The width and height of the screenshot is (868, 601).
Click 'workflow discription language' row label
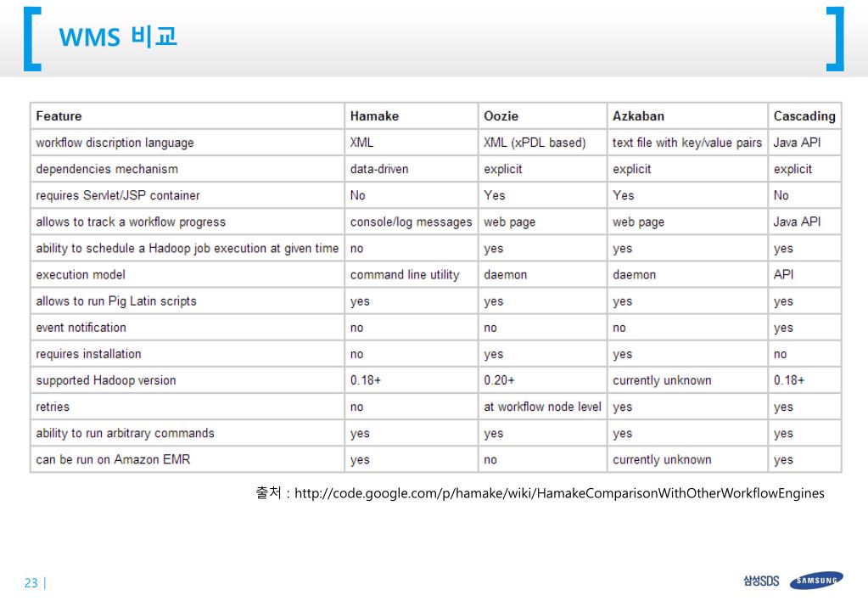[x=115, y=143]
